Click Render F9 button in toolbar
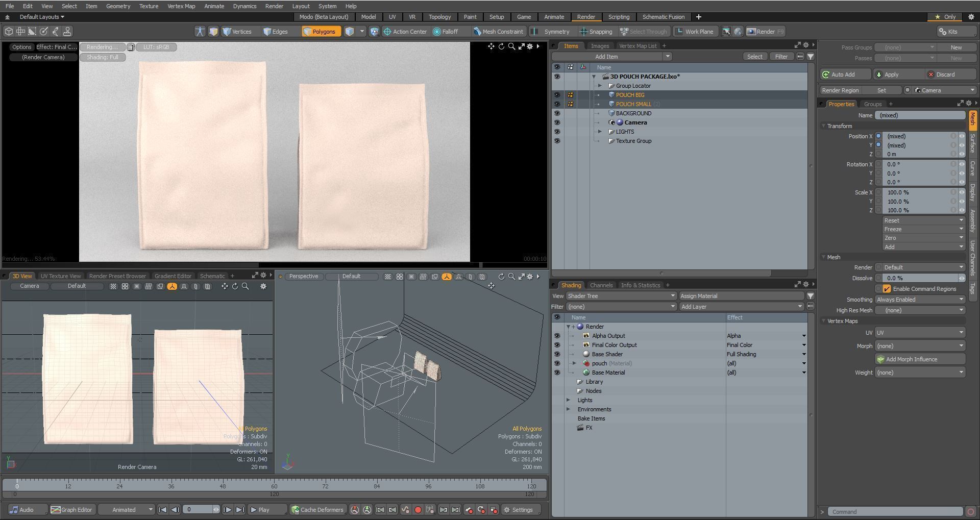The height and width of the screenshot is (520, 980). pyautogui.click(x=765, y=32)
